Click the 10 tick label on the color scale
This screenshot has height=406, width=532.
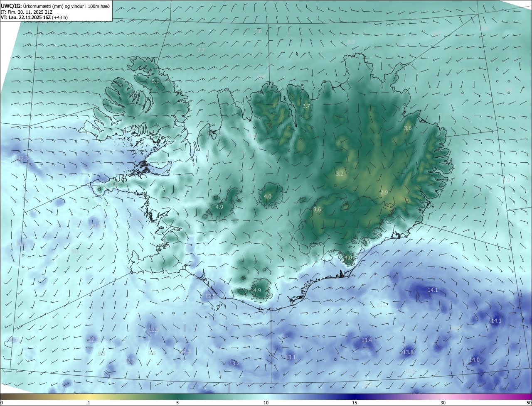pos(266,403)
